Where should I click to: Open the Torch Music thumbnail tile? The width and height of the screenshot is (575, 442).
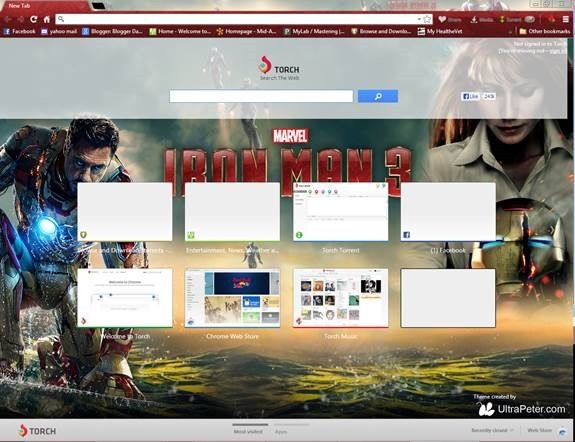point(340,298)
